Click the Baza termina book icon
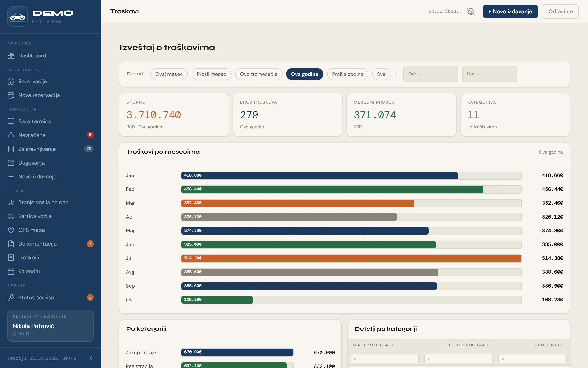This screenshot has height=368, width=588. (x=11, y=121)
